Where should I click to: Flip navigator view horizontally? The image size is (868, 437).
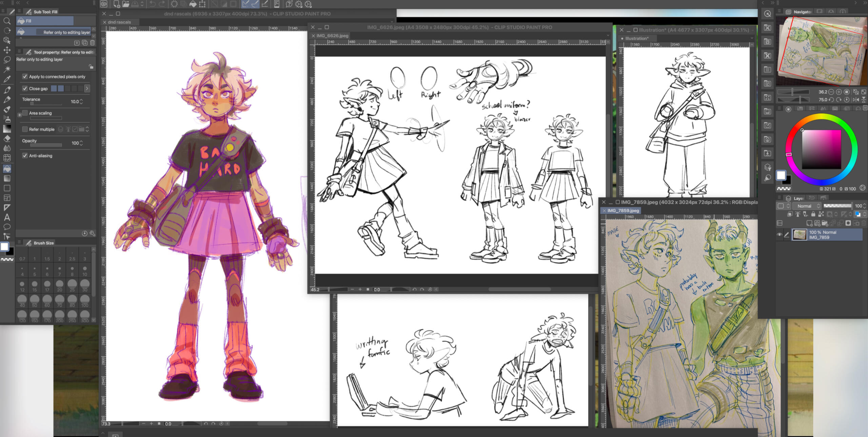point(856,100)
